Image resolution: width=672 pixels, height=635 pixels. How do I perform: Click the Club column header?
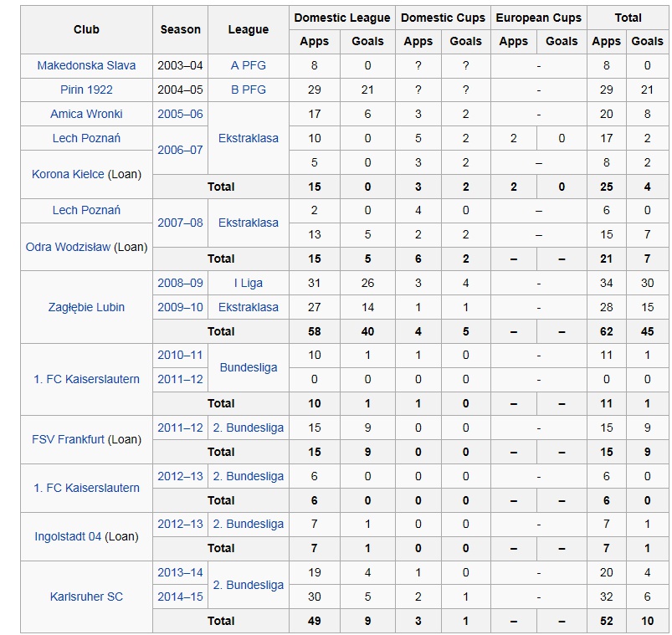[86, 29]
